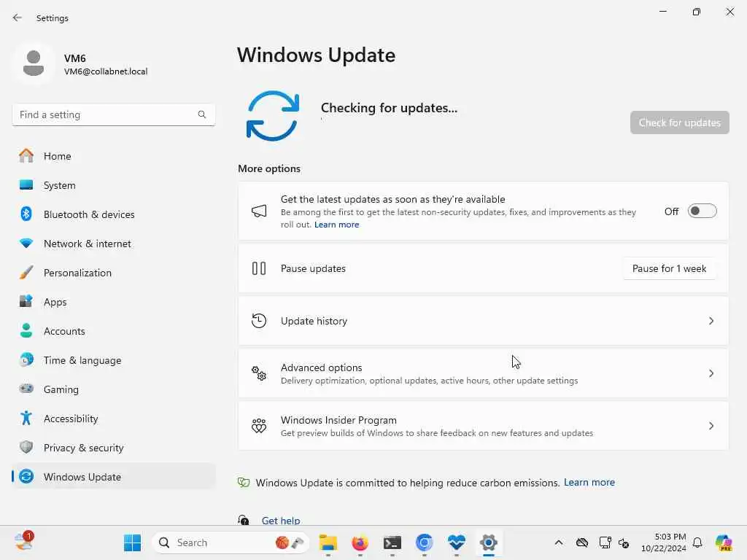Go to Home settings page
The height and width of the screenshot is (560, 747).
(113, 156)
